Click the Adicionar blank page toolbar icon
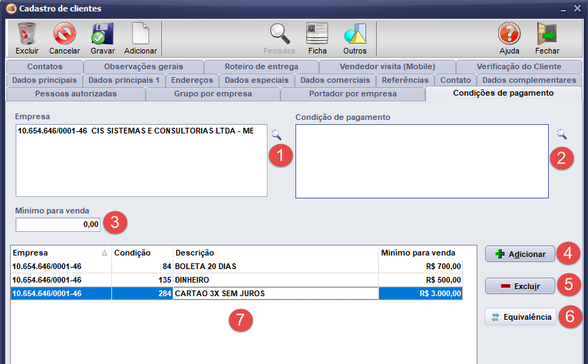588x364 pixels. (x=141, y=34)
